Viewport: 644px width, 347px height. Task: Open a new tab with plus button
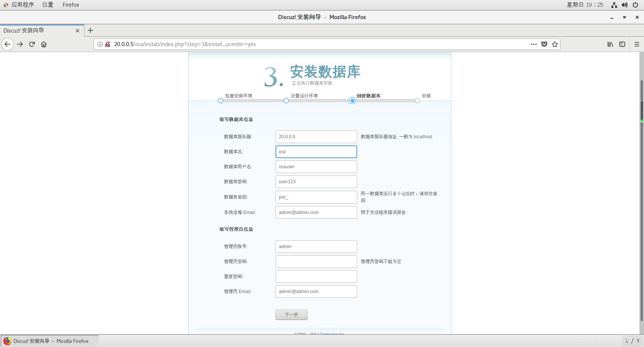click(90, 30)
